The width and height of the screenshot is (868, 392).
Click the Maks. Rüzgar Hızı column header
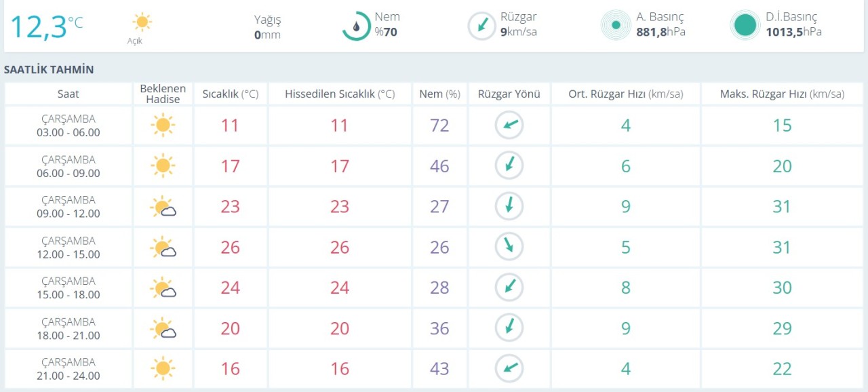point(782,94)
